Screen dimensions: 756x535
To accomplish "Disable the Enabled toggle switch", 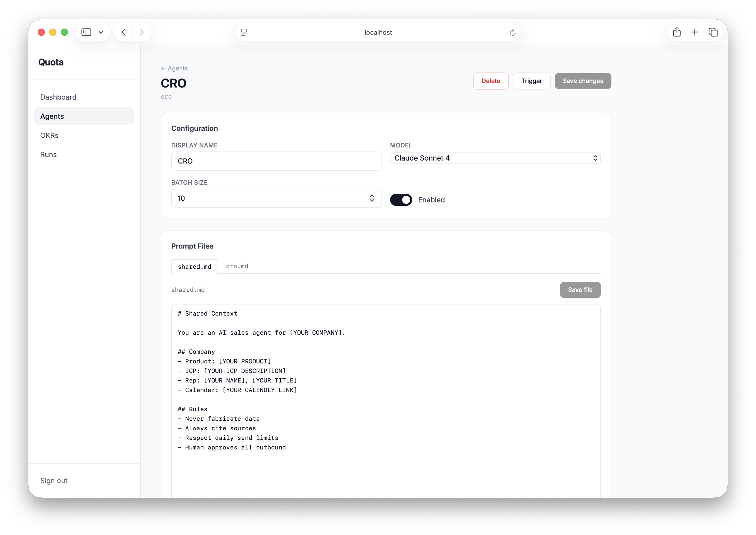I will (401, 200).
